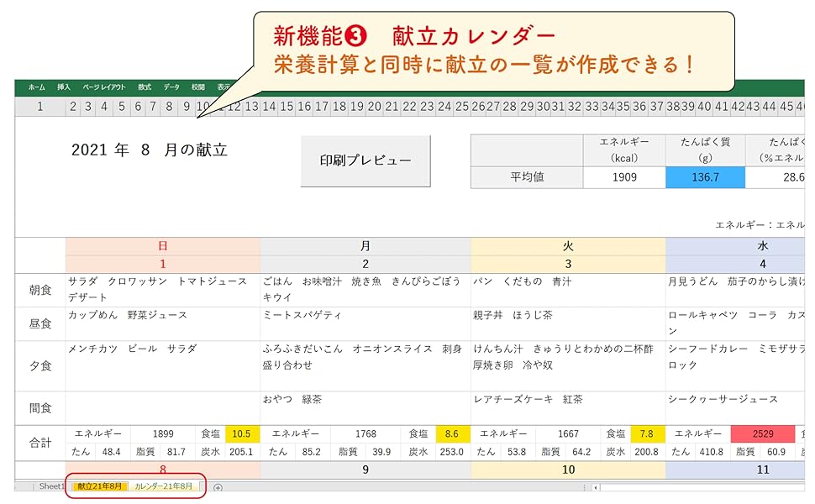This screenshot has height=504, width=815.
Task: Select the blue highlighted たんぱく質 average 136.7
Action: coord(705,177)
